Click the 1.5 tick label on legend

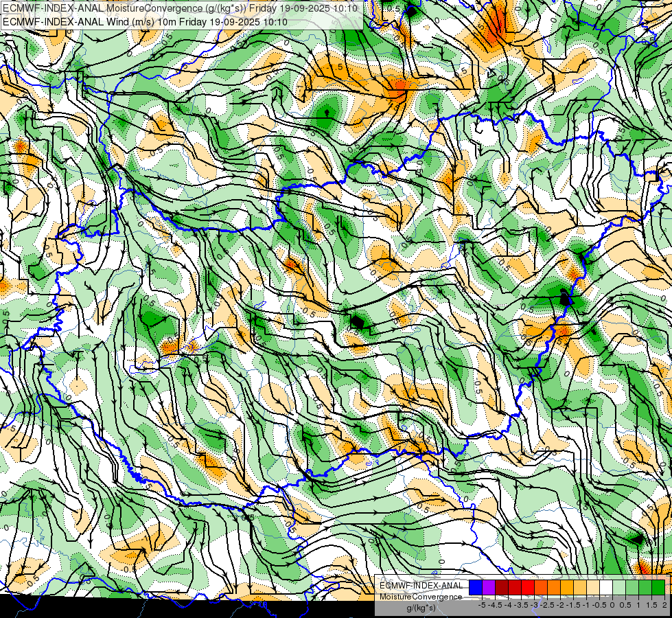pyautogui.click(x=651, y=605)
